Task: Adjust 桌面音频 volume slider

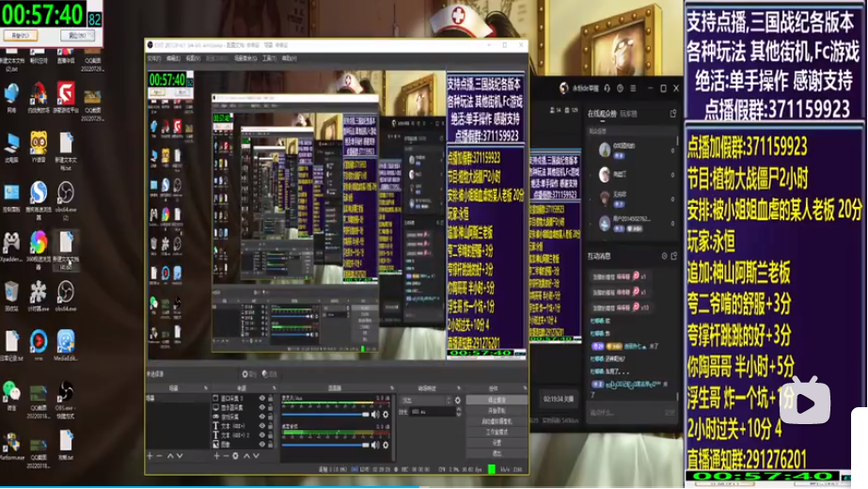Action: point(325,445)
